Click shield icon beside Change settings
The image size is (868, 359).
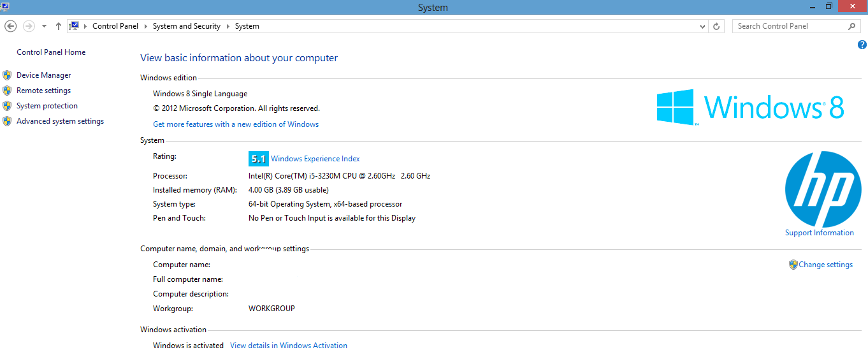coord(793,265)
